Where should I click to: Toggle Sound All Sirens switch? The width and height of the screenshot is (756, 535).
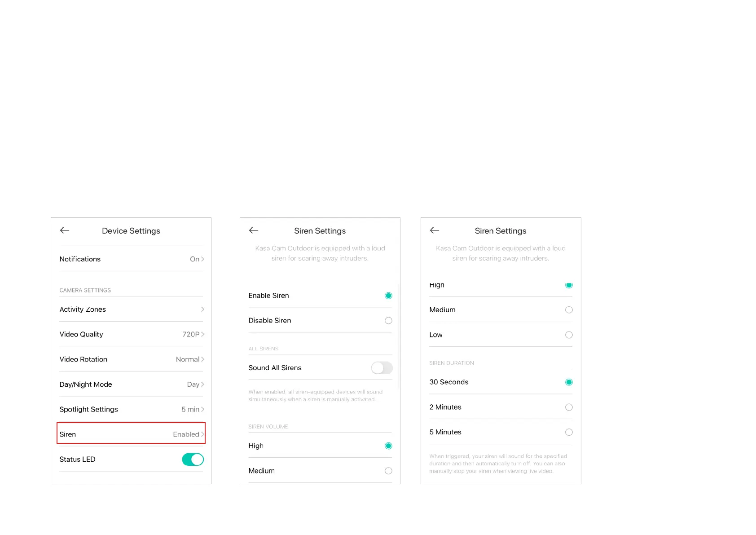pos(382,368)
